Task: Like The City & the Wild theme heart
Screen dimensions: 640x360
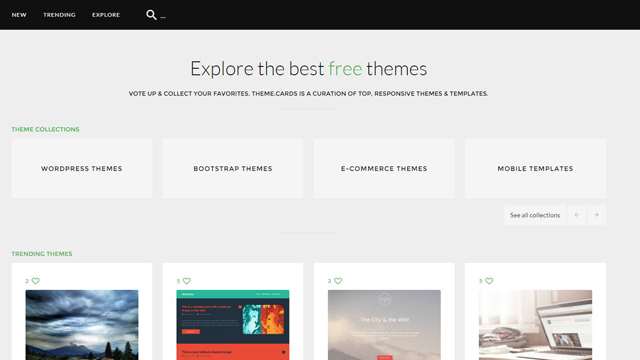Action: pyautogui.click(x=338, y=281)
